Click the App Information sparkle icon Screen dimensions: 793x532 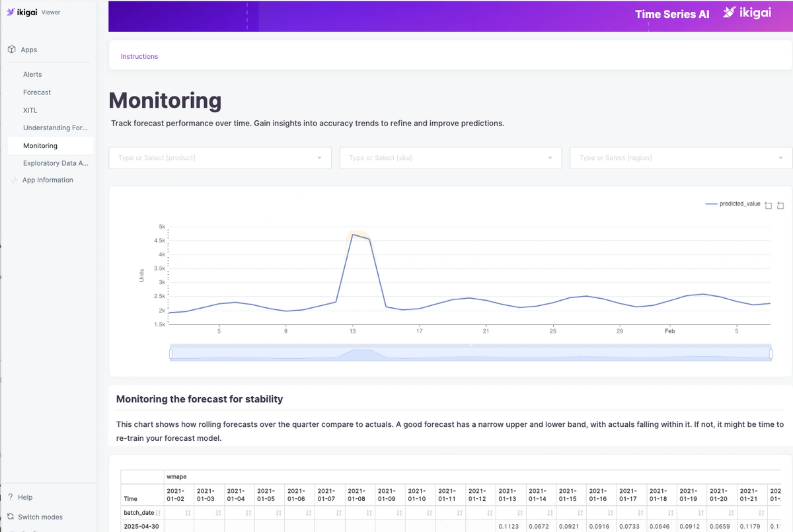tap(14, 180)
